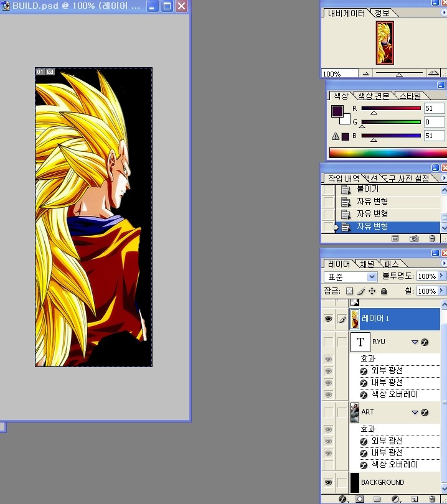Image resolution: width=447 pixels, height=504 pixels.
Task: Click the slice image badge icon on canvas
Action: click(50, 72)
